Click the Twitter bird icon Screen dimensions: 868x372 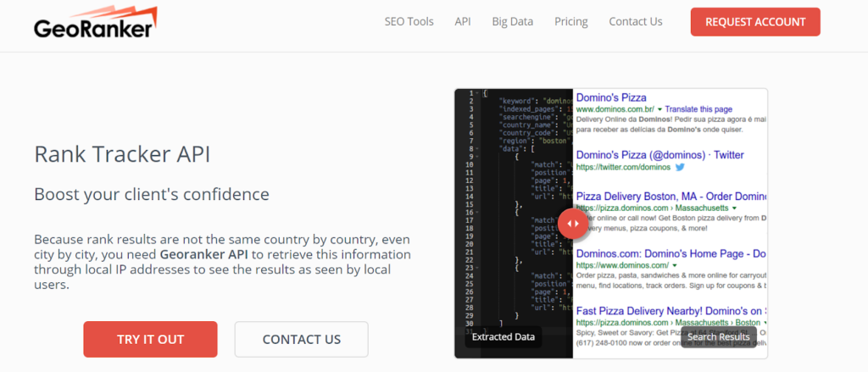point(681,167)
